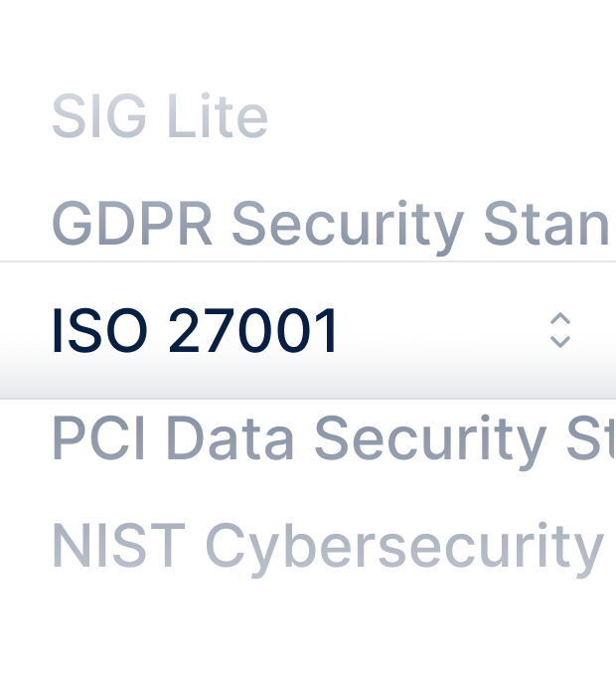Click the NIST entry at the list bottom
Screen dimensions: 616x686
[327, 545]
